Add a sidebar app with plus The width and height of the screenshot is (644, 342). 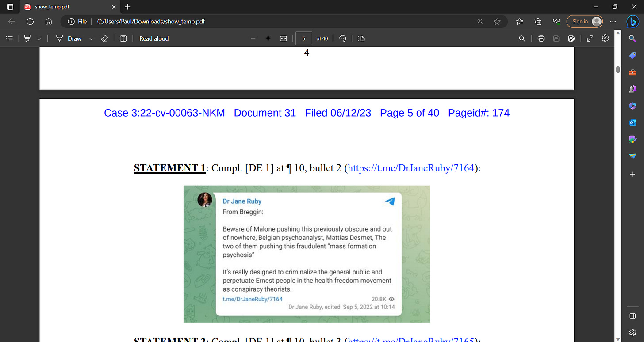pyautogui.click(x=632, y=175)
